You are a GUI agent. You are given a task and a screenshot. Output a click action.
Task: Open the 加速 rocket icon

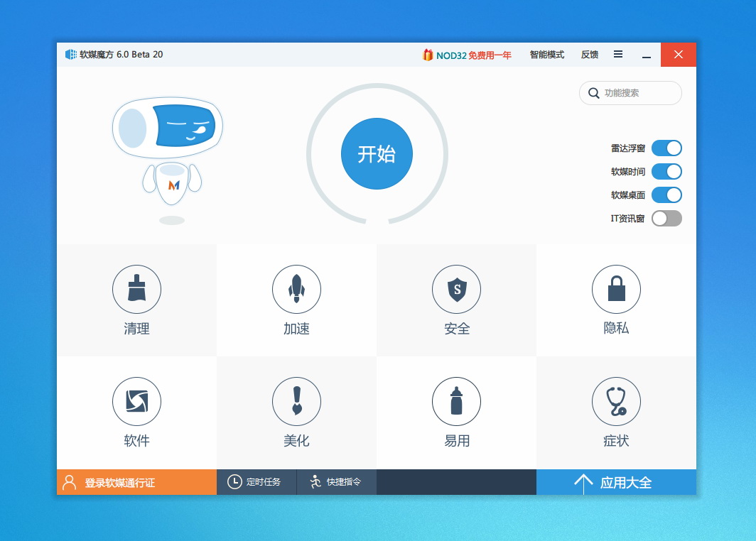[296, 289]
